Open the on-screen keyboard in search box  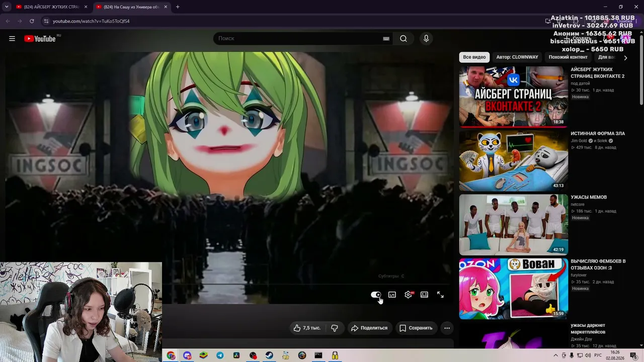[x=386, y=39]
